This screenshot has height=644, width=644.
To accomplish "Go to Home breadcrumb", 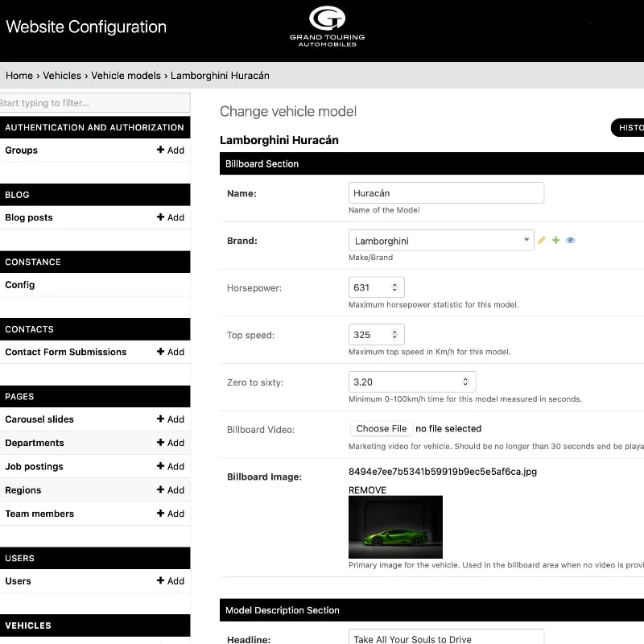I will point(19,76).
